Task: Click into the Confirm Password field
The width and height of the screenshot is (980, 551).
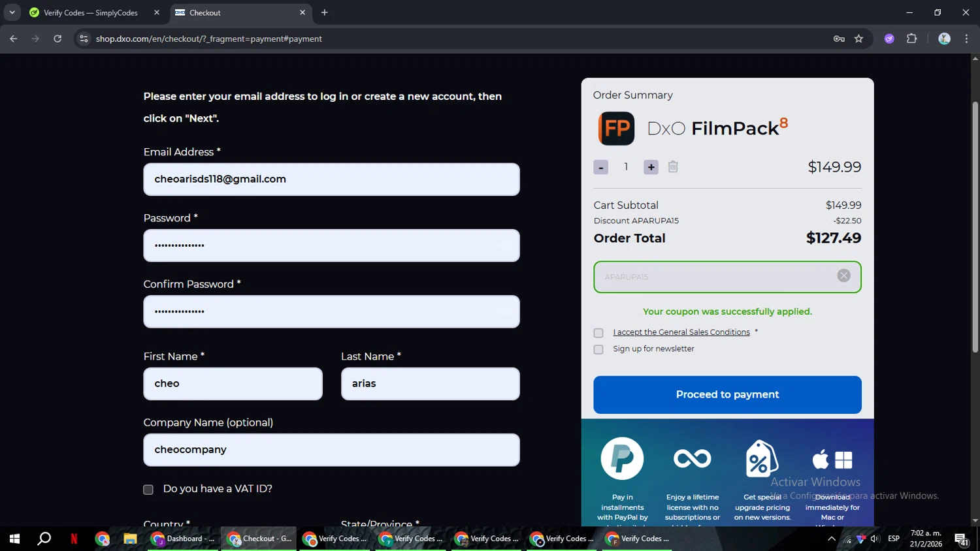Action: tap(331, 311)
